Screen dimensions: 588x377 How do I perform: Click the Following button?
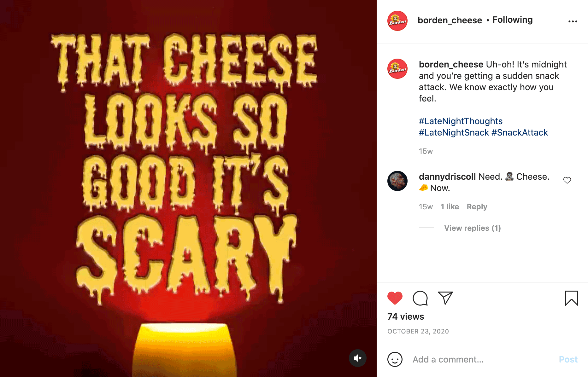(512, 20)
